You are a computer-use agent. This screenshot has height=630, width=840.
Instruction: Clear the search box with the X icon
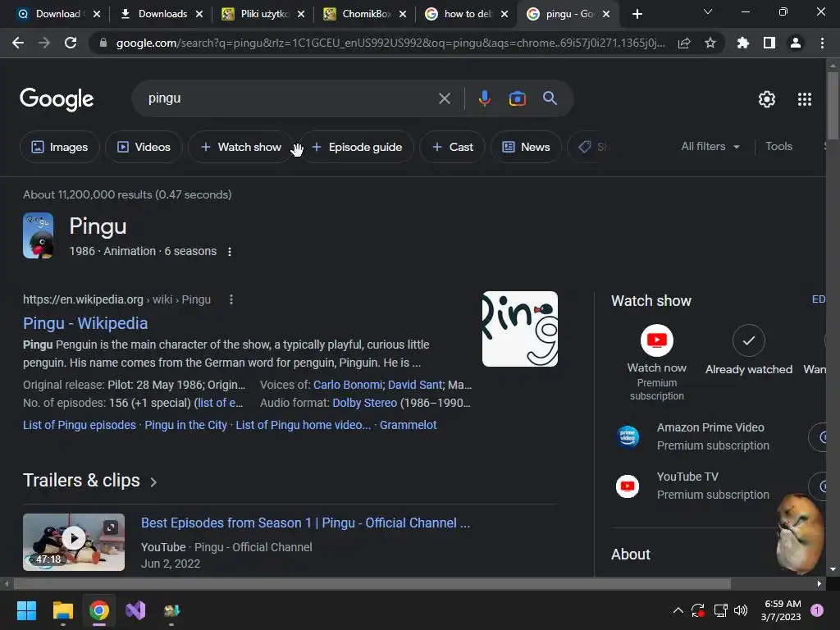445,98
